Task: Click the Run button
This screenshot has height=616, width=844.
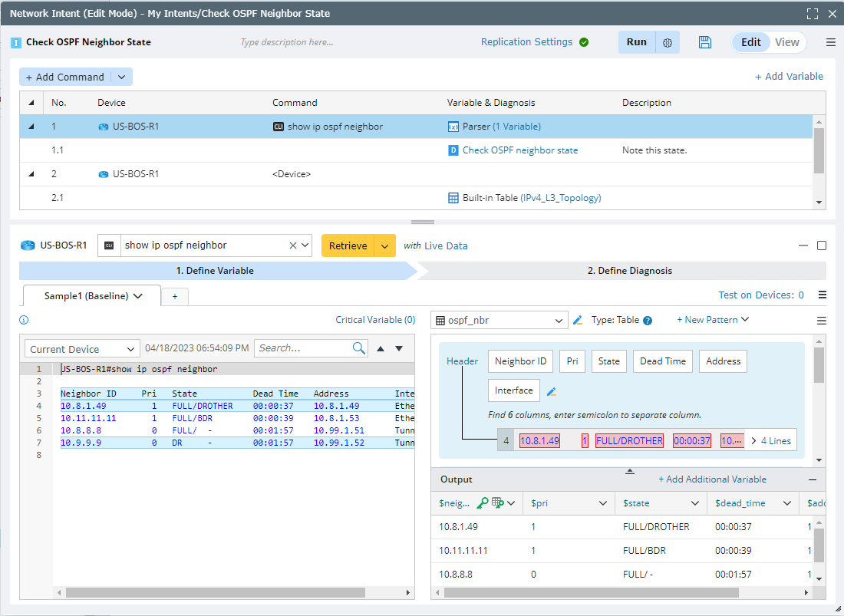Action: tap(636, 42)
